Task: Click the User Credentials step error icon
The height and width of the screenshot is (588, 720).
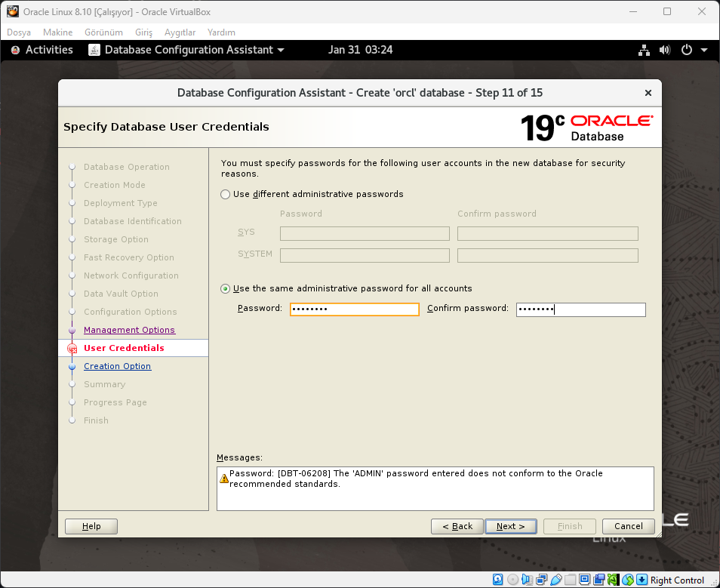Action: click(72, 349)
